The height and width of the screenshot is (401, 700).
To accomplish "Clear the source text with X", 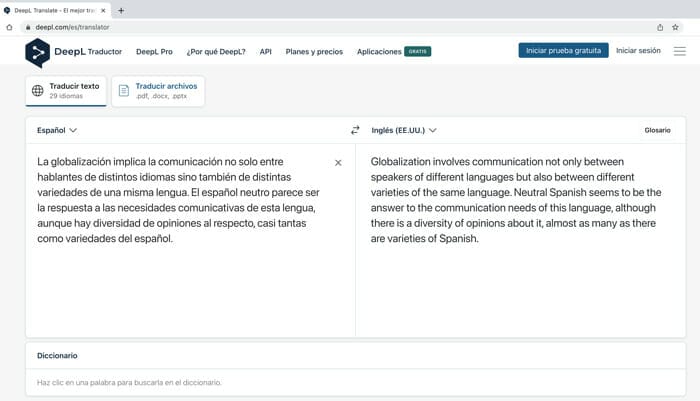I will (x=338, y=163).
